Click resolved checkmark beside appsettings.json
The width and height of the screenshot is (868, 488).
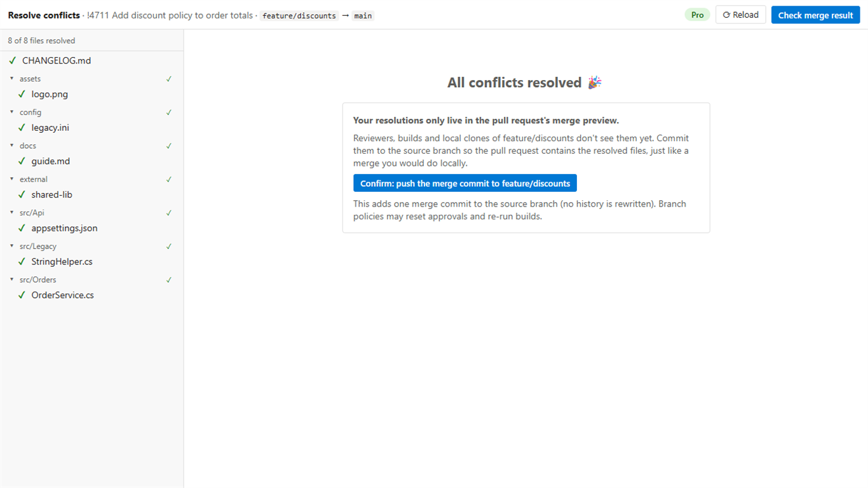(x=22, y=228)
